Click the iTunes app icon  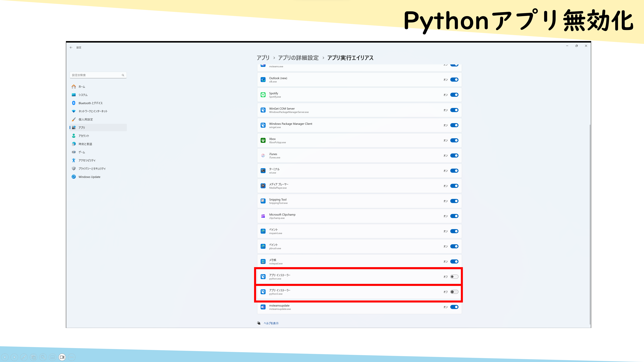tap(263, 156)
